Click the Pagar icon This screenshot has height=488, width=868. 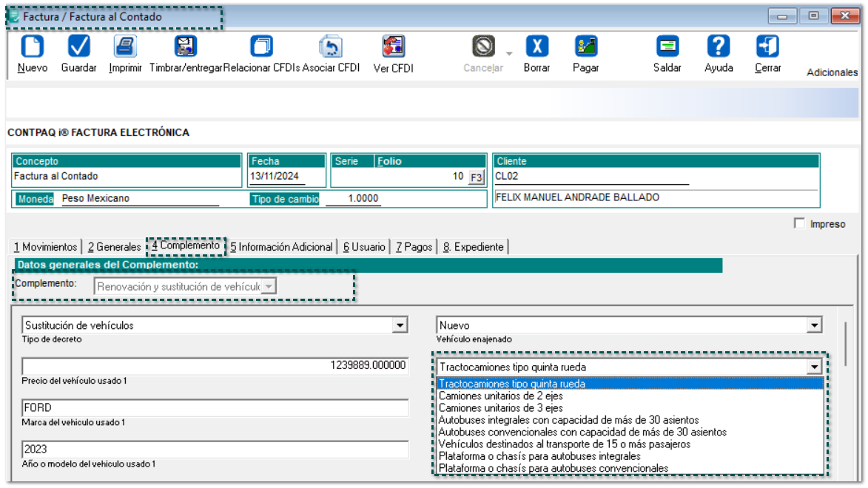point(585,47)
